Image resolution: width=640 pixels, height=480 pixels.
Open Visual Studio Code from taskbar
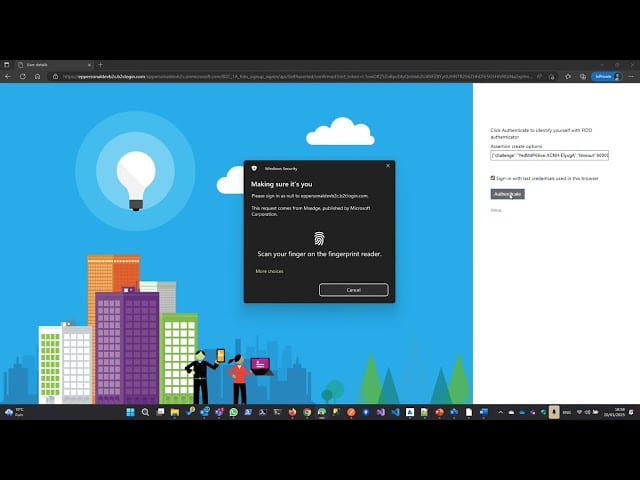click(x=395, y=412)
